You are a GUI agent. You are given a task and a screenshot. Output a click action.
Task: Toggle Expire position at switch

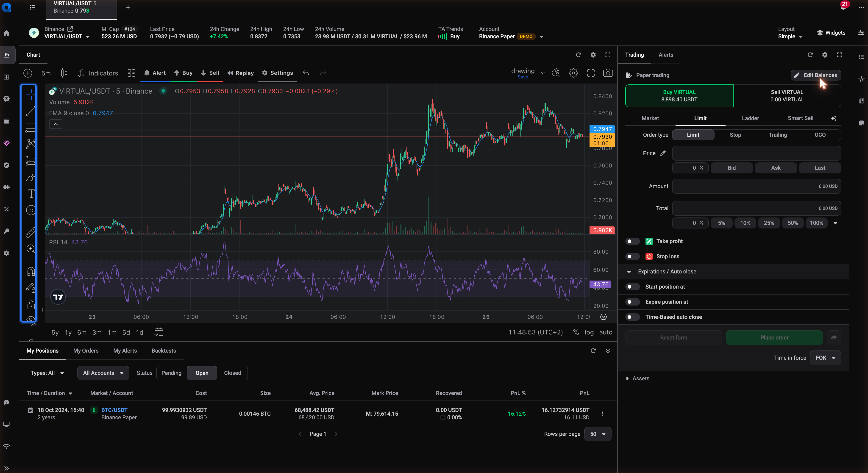point(632,302)
